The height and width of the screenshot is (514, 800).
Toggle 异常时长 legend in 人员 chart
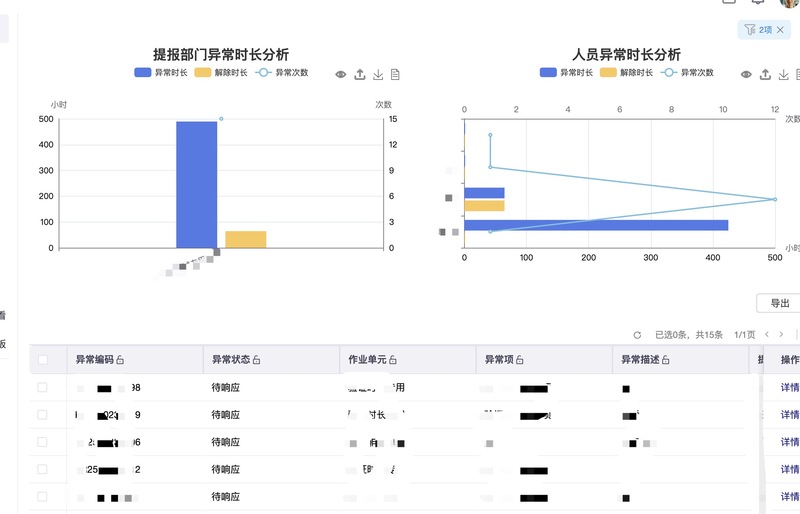tap(566, 72)
